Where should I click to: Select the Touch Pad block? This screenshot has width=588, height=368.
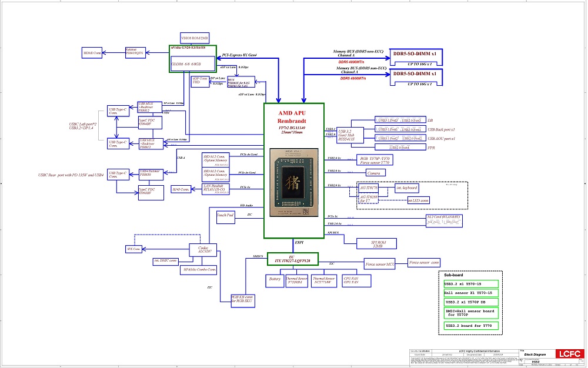pos(225,218)
